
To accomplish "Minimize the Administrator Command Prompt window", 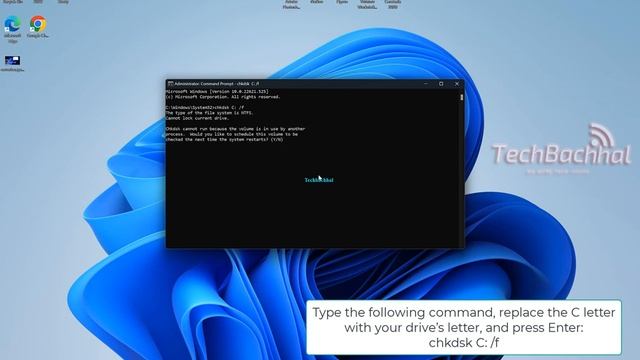I will pos(426,84).
